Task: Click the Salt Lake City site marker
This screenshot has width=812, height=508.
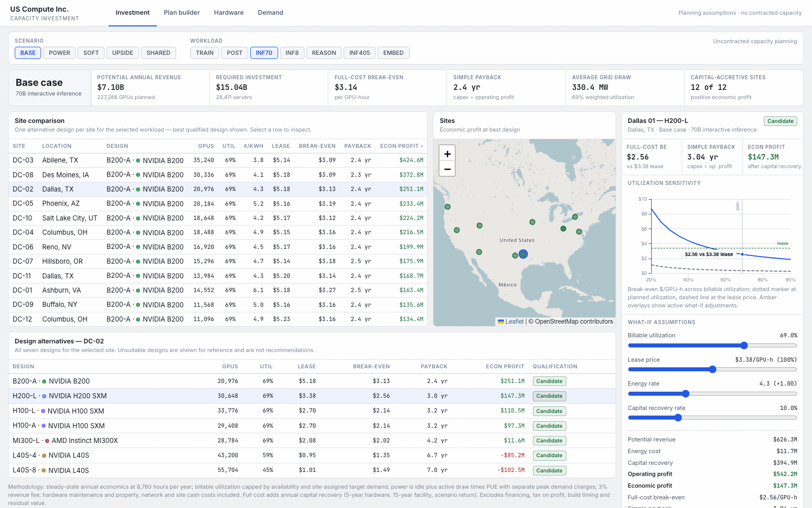Action: point(480,226)
